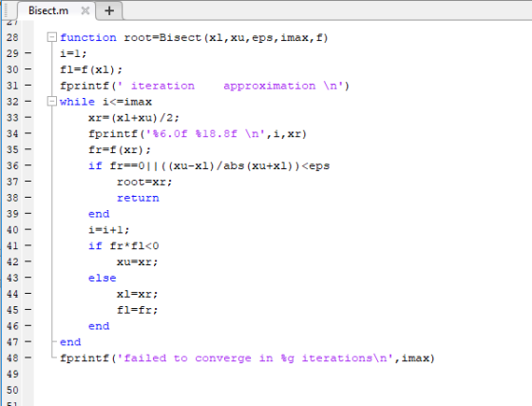Screen dimensions: 532x406
Task: Click line number 28
Action: 12,37
